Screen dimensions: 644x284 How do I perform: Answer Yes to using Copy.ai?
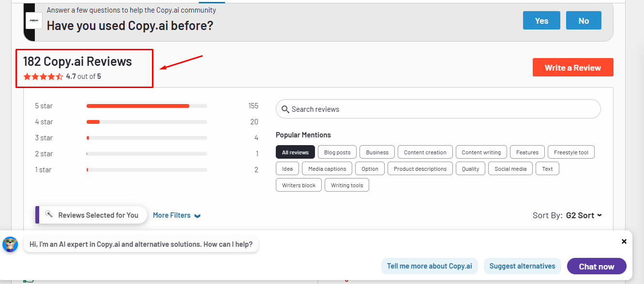click(x=541, y=20)
